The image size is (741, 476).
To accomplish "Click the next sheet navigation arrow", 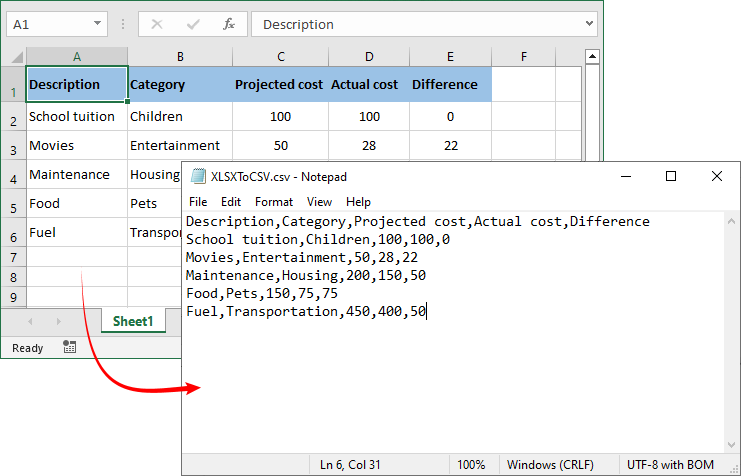I will 59,321.
